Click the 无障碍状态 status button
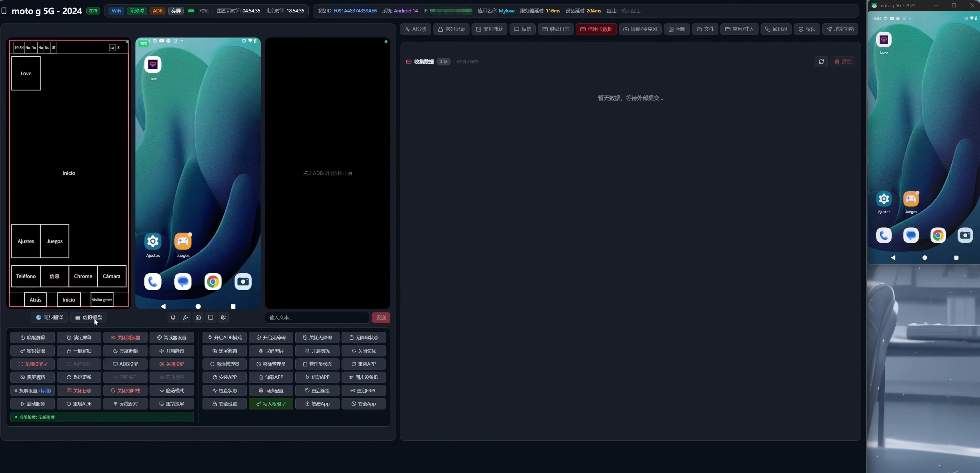980x473 pixels. 363,338
